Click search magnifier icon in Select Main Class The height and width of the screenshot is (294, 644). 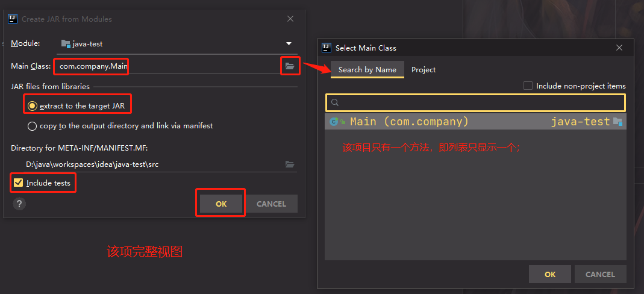tap(335, 102)
